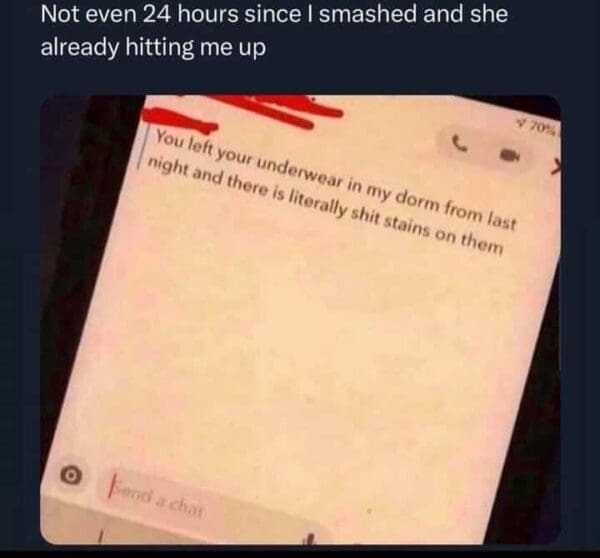
Task: Tap the battery 70% status indicator
Action: [x=542, y=127]
